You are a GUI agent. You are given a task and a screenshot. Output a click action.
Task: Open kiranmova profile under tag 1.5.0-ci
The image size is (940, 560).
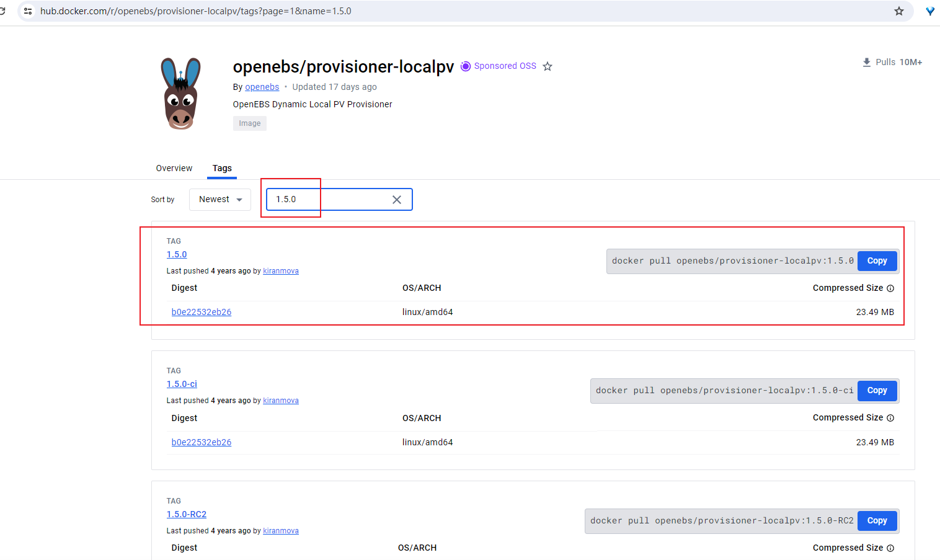pos(281,401)
